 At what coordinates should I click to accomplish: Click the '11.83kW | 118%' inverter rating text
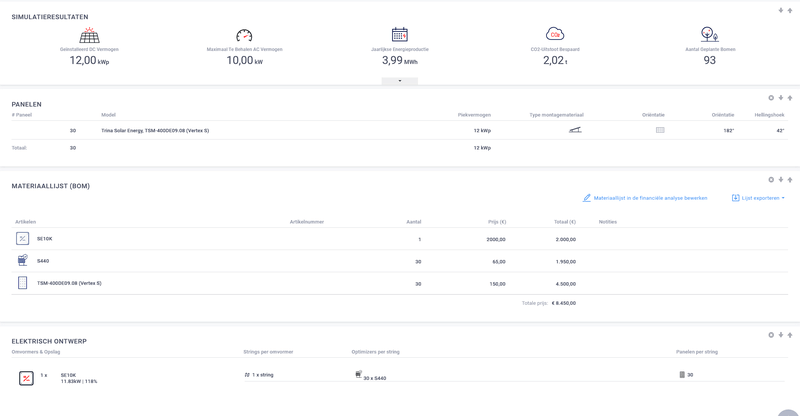(79, 381)
